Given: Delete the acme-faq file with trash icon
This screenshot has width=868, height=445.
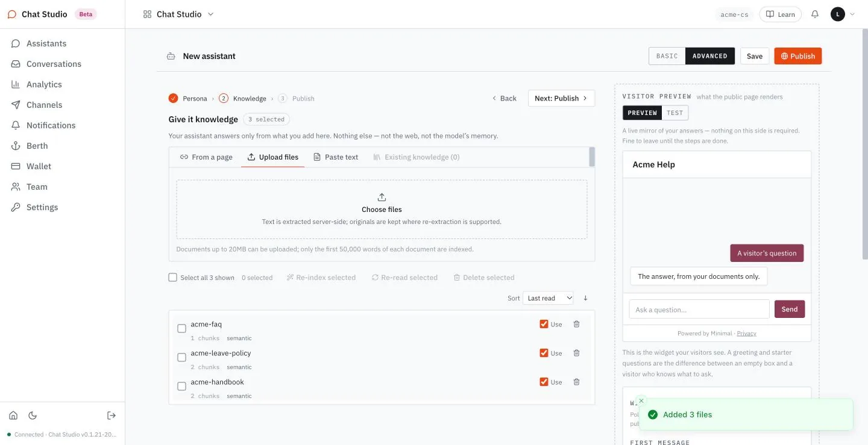Looking at the screenshot, I should [576, 324].
